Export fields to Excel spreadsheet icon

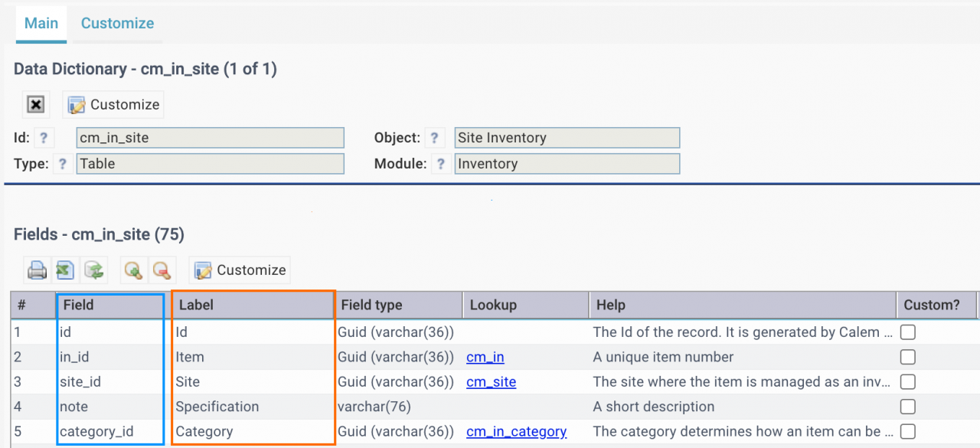coord(65,270)
